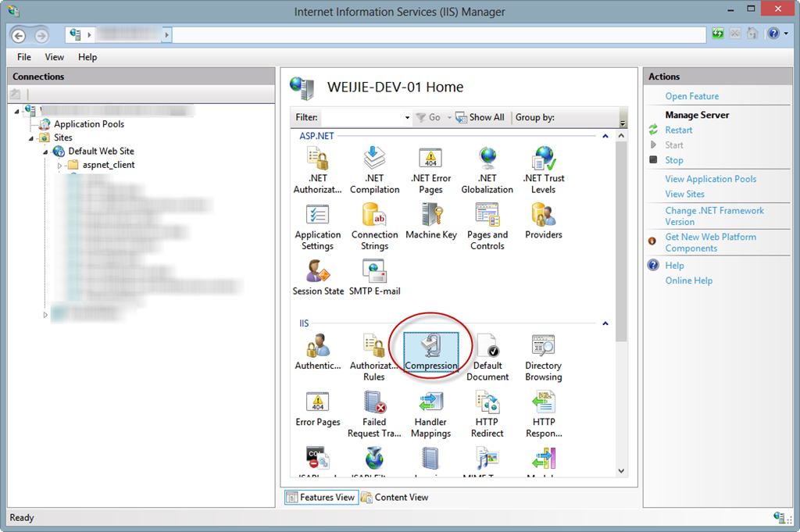The image size is (800, 532).
Task: Click the Back navigation arrow
Action: [19, 36]
